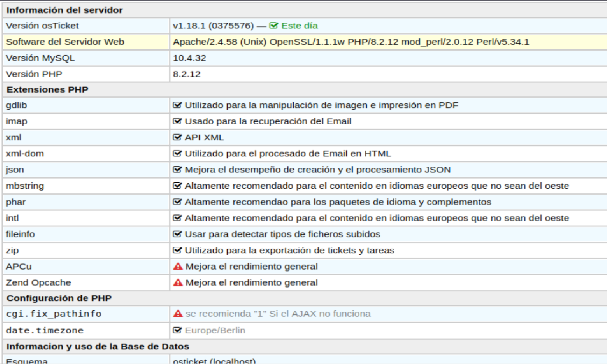607x364 pixels.
Task: Click the "Versión PHP" label
Action: pos(33,74)
